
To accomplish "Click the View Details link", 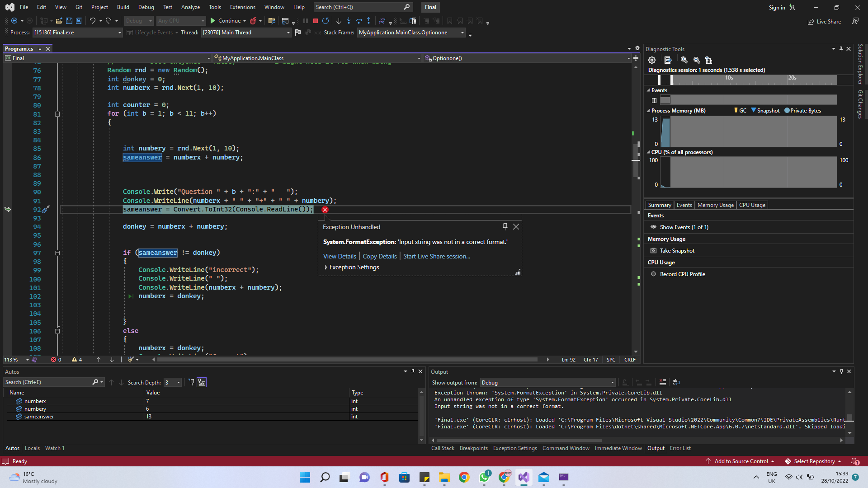I will (x=340, y=256).
